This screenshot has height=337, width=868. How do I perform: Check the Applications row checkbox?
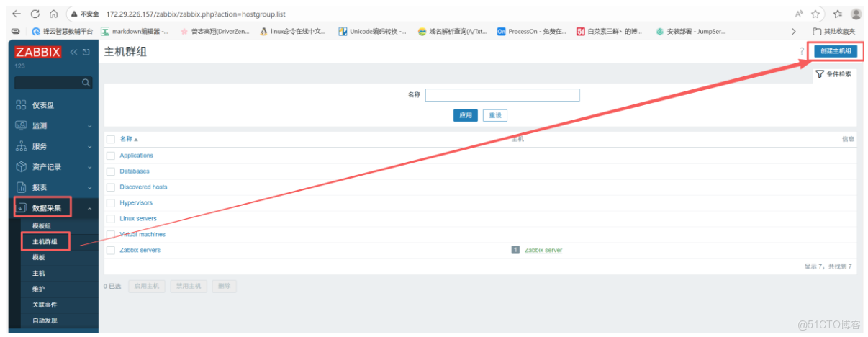point(111,156)
